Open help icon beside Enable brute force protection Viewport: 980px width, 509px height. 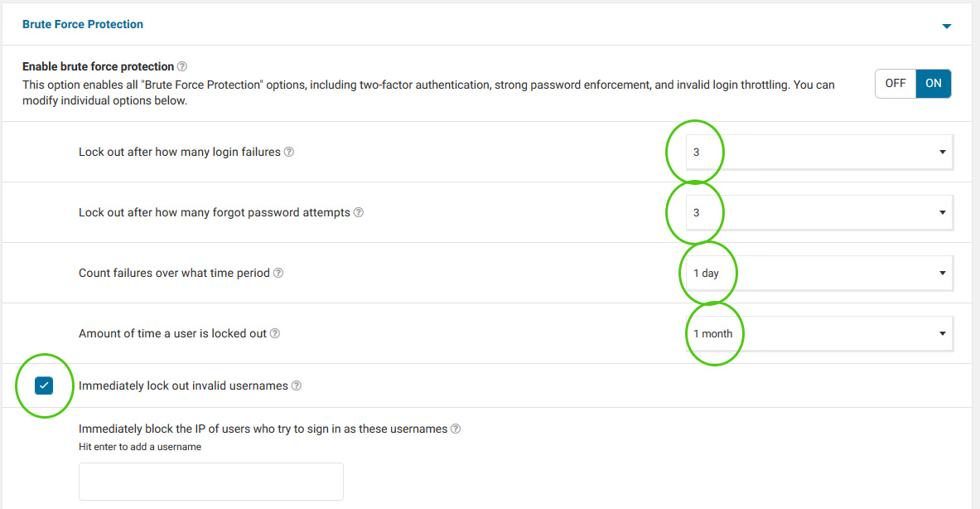tap(182, 66)
